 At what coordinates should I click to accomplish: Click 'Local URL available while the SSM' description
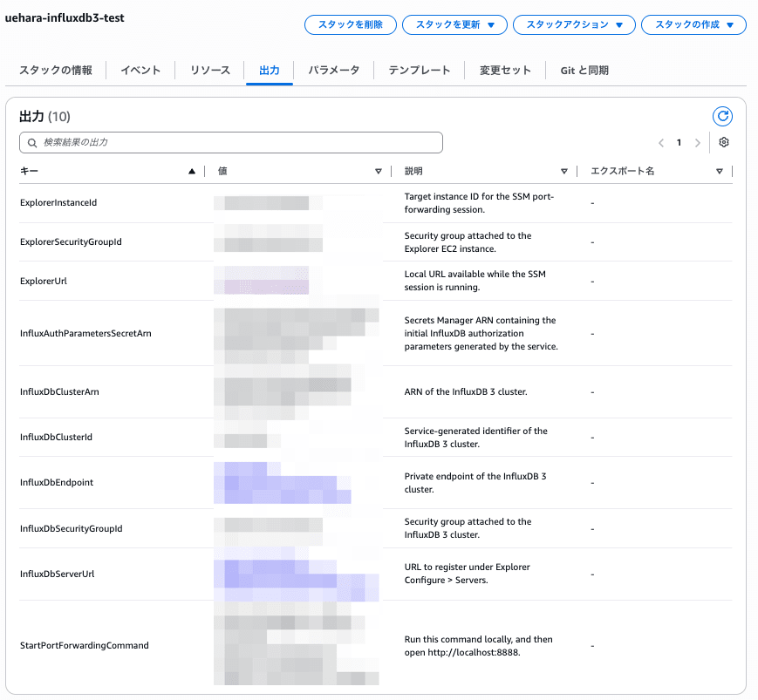click(x=475, y=281)
